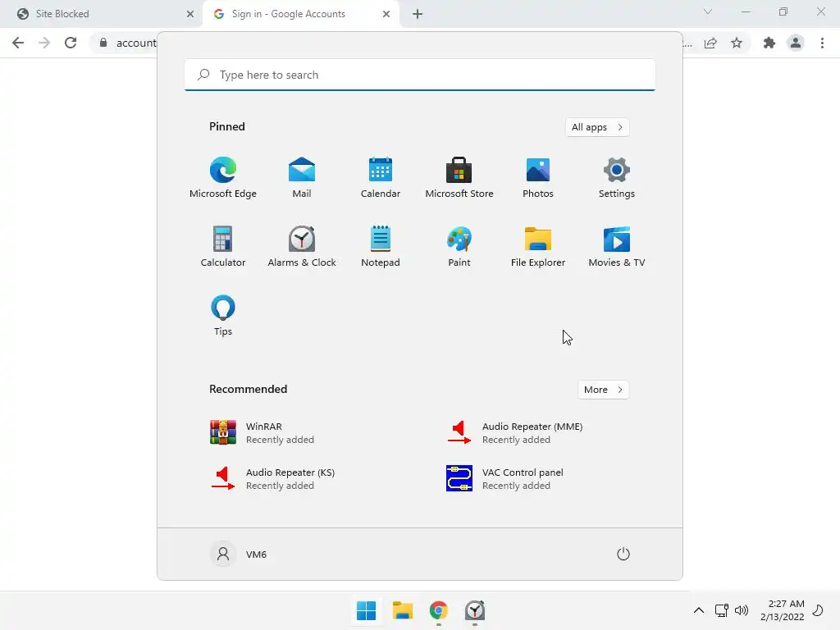
Task: Go forward in Chrome
Action: coord(44,43)
